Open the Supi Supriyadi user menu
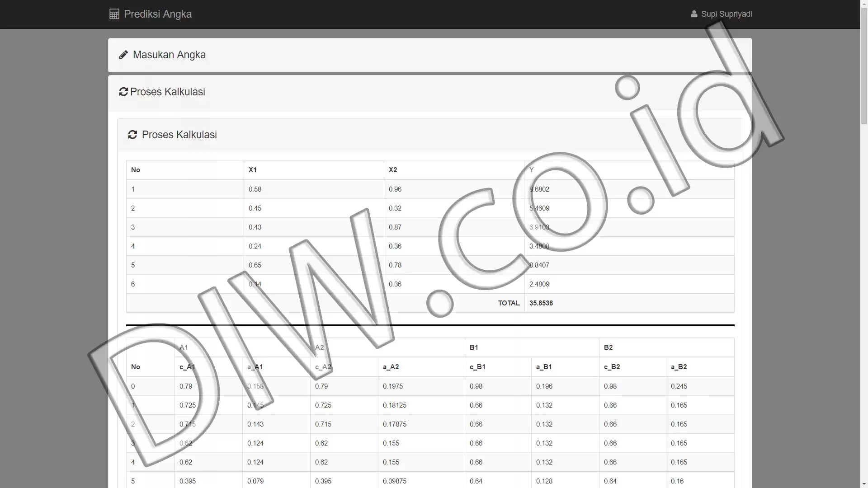 722,14
